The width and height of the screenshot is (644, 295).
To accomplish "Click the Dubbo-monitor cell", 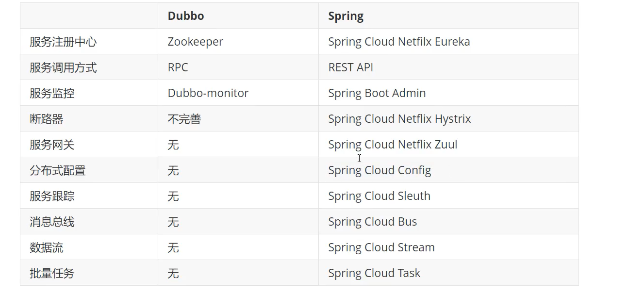I will [208, 93].
